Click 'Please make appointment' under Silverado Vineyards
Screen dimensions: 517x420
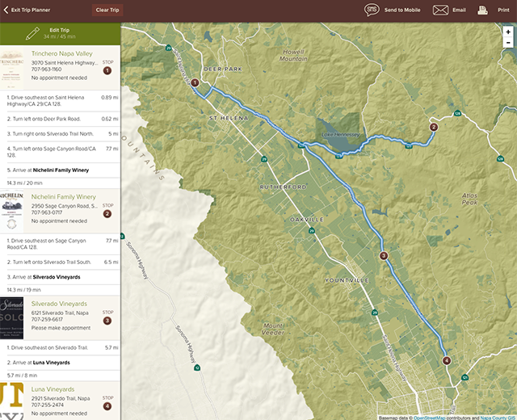click(61, 328)
